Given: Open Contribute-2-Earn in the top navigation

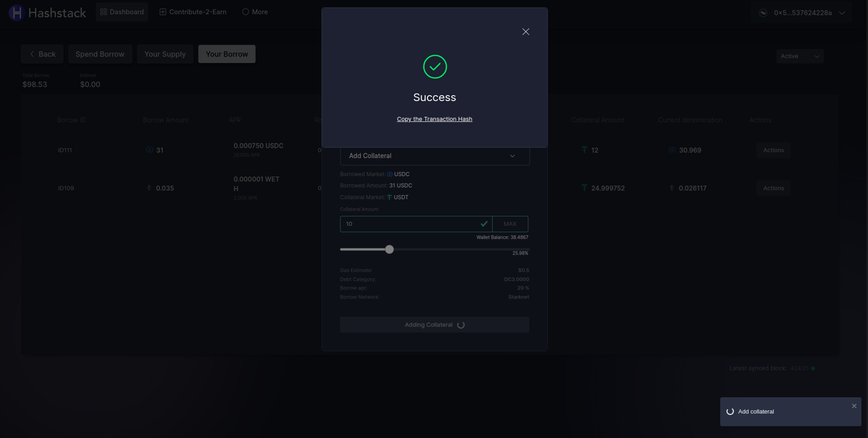Looking at the screenshot, I should click(193, 12).
